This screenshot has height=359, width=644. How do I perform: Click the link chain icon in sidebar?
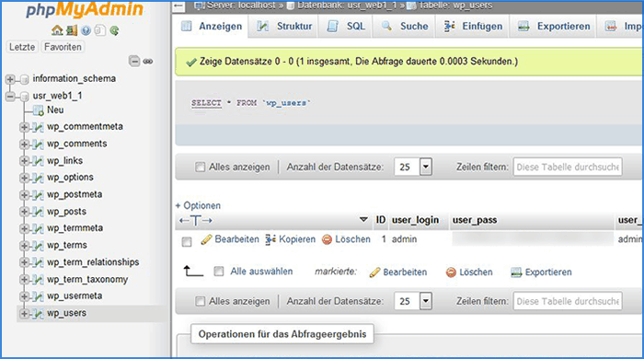[x=148, y=61]
